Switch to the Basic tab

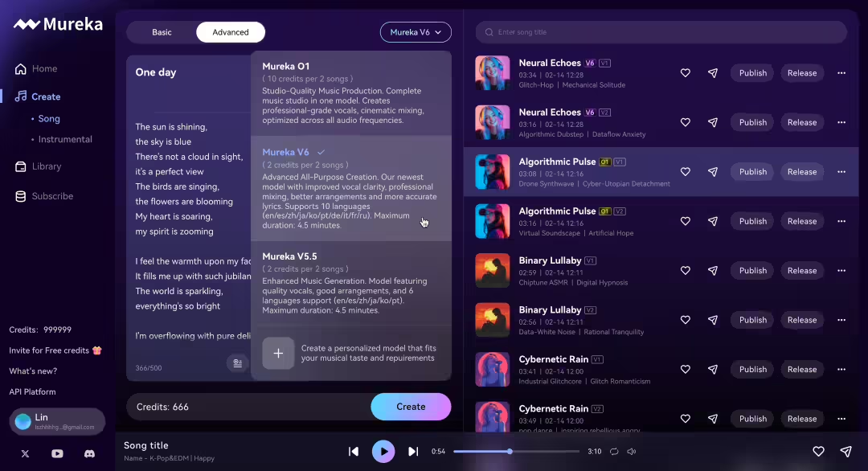point(161,32)
